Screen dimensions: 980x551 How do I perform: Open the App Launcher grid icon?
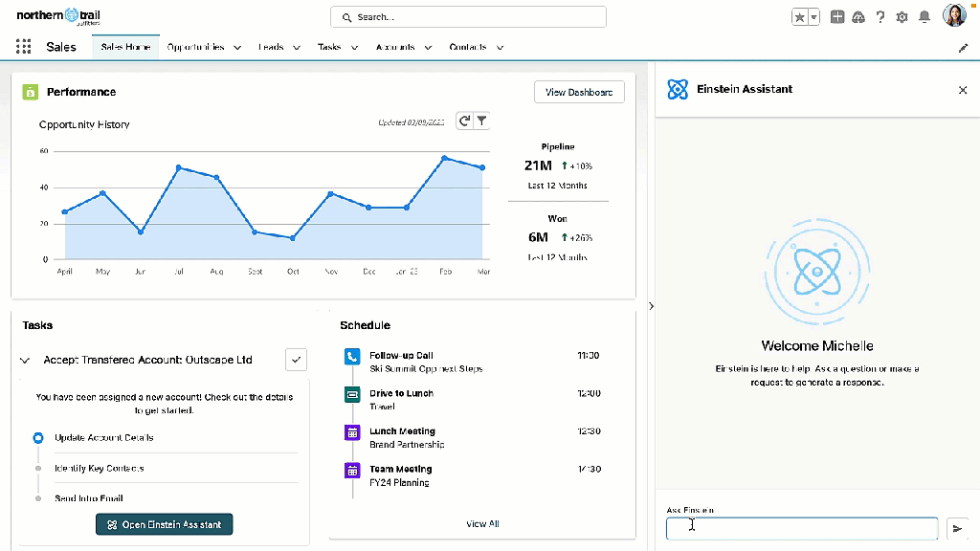pos(24,47)
